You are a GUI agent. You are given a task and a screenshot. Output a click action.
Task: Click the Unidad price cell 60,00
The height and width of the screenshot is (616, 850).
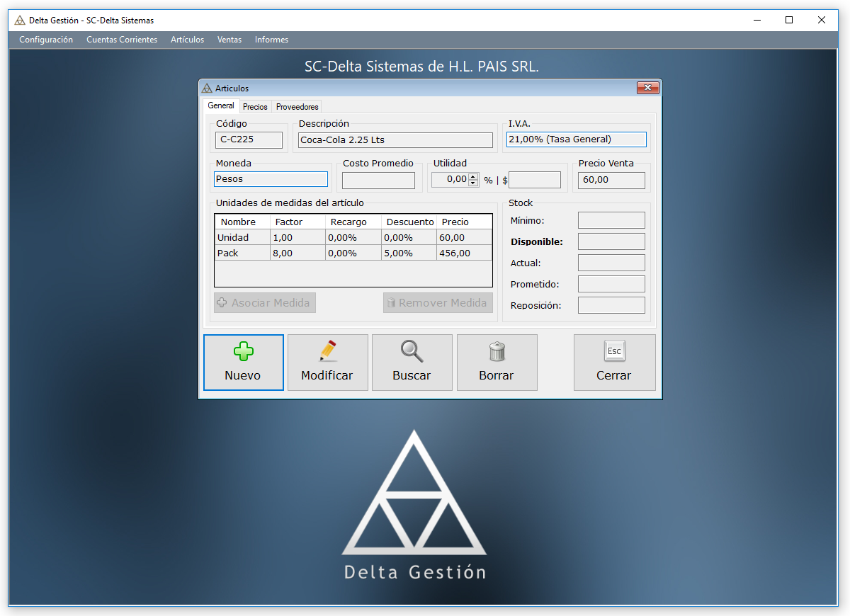(464, 237)
